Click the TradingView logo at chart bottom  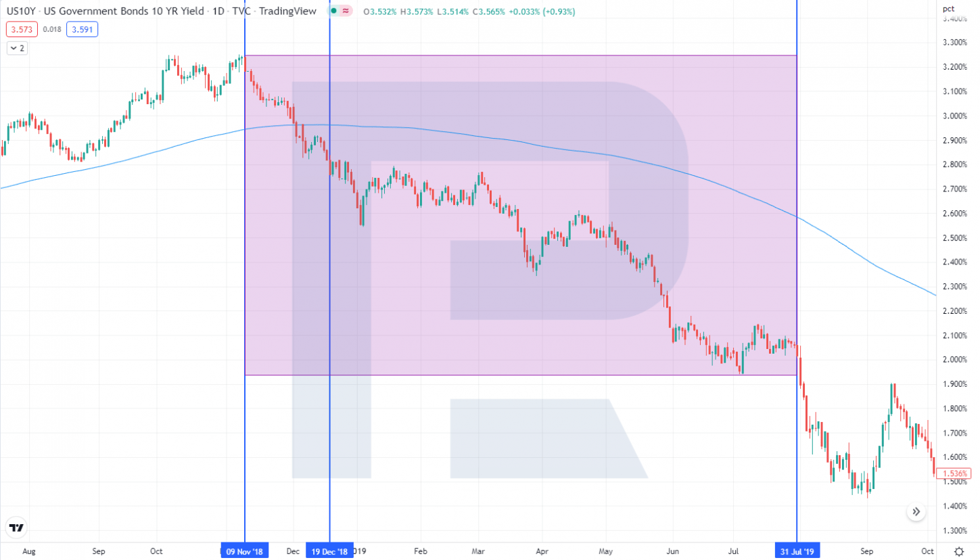17,528
